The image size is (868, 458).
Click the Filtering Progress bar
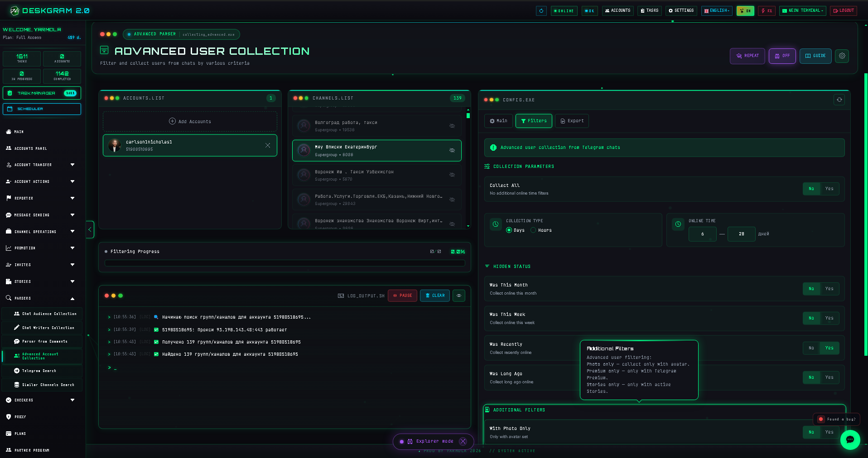tap(285, 263)
